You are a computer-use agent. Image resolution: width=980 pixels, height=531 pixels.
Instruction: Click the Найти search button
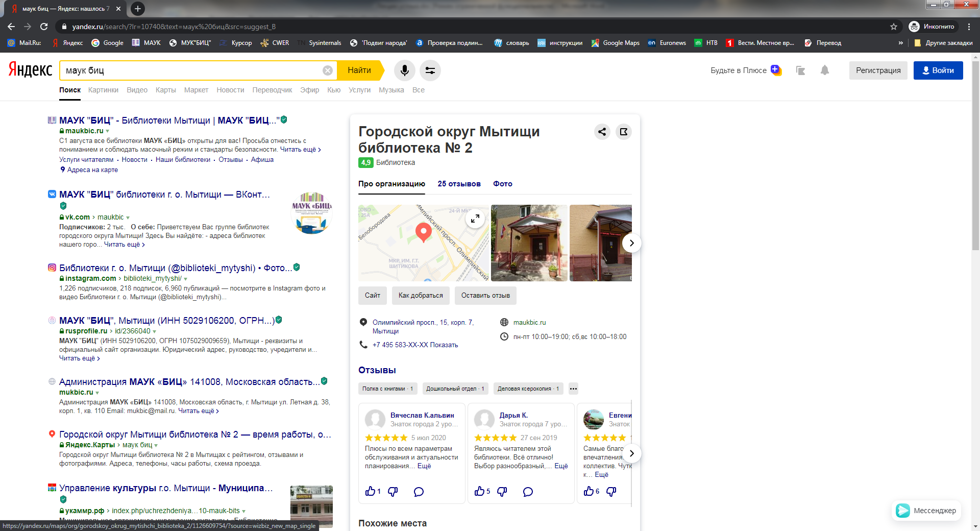(359, 70)
